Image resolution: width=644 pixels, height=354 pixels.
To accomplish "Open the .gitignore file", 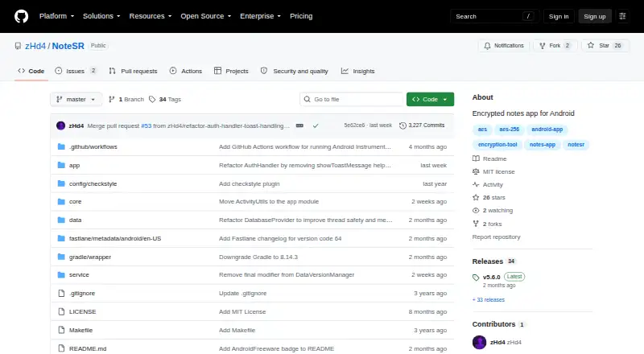I will [82, 293].
